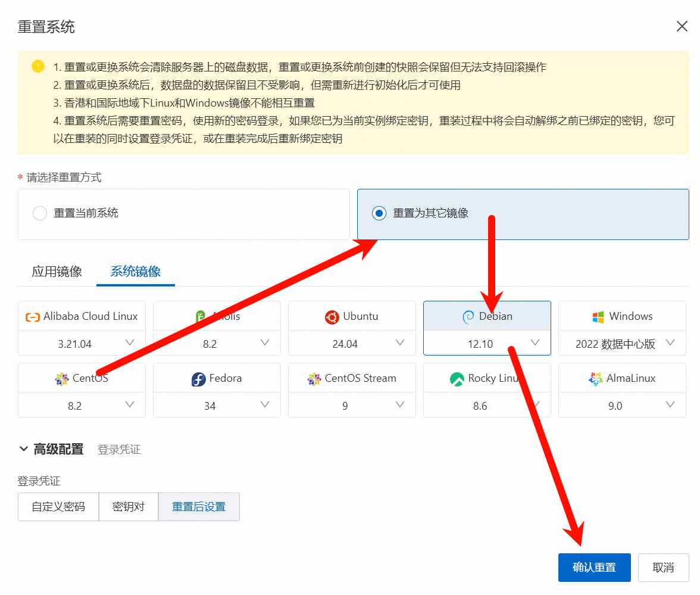The image size is (700, 595).
Task: Open the CentOS Stream 9 version dropdown
Action: click(352, 405)
